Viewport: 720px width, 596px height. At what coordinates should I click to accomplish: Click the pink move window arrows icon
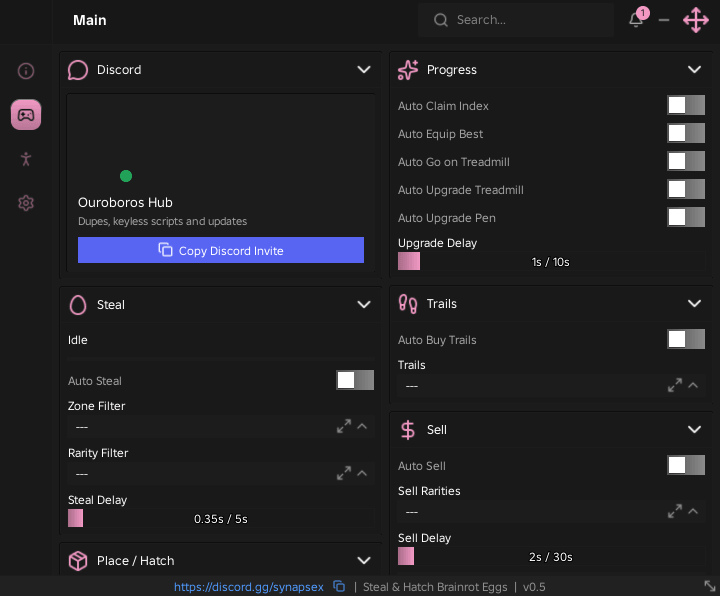tap(696, 20)
